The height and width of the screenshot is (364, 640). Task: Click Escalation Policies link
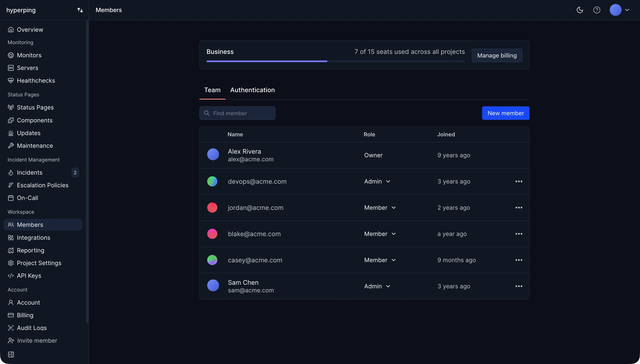[43, 185]
